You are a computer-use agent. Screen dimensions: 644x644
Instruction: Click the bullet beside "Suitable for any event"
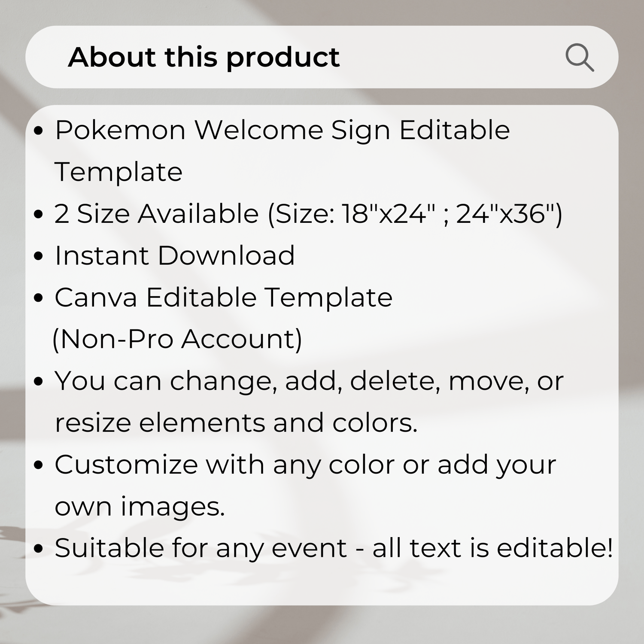coord(39,549)
